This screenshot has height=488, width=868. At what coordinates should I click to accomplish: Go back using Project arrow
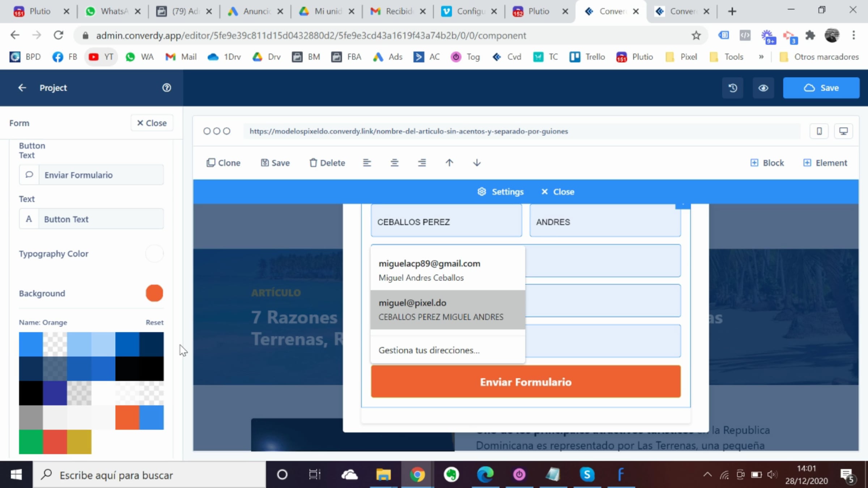(x=22, y=88)
